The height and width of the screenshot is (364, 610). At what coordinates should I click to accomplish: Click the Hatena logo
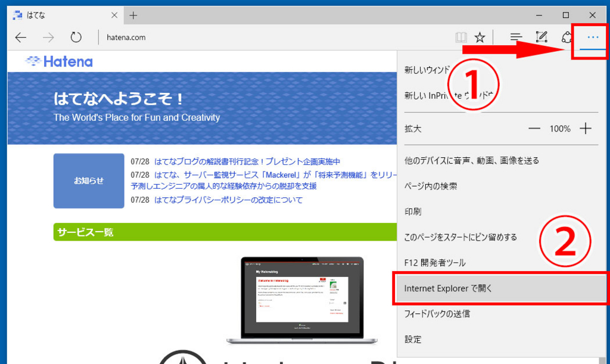(59, 61)
